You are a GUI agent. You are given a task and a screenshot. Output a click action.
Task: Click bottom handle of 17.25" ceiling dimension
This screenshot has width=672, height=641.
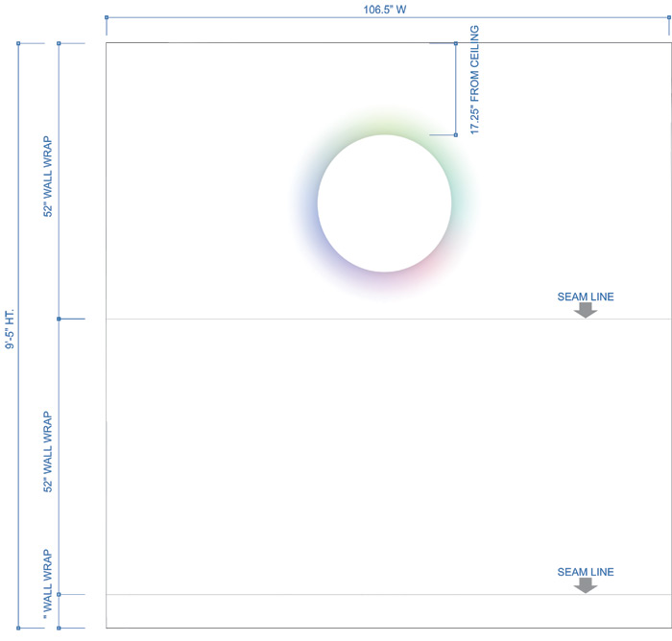coord(456,135)
